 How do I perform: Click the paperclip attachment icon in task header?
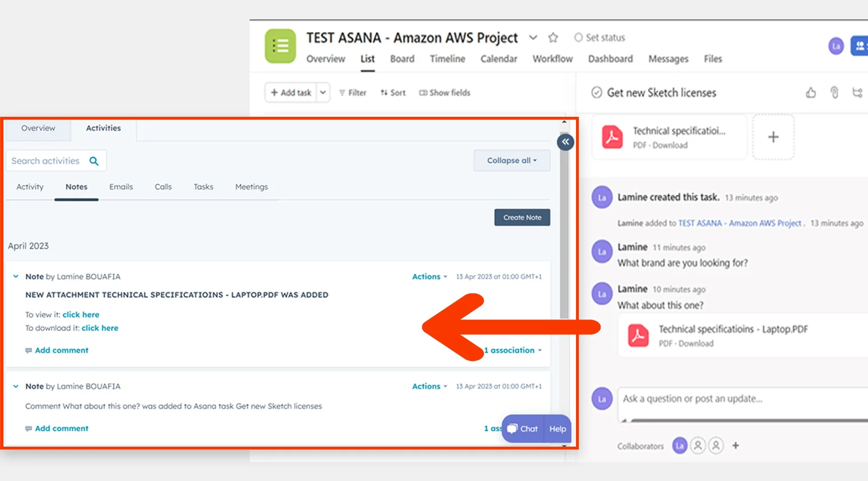click(x=834, y=92)
